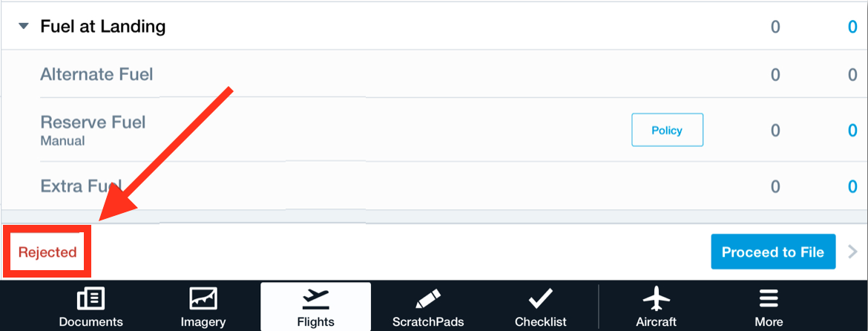This screenshot has height=331, width=868.
Task: Open the ScratchPads pencil icon
Action: [428, 299]
